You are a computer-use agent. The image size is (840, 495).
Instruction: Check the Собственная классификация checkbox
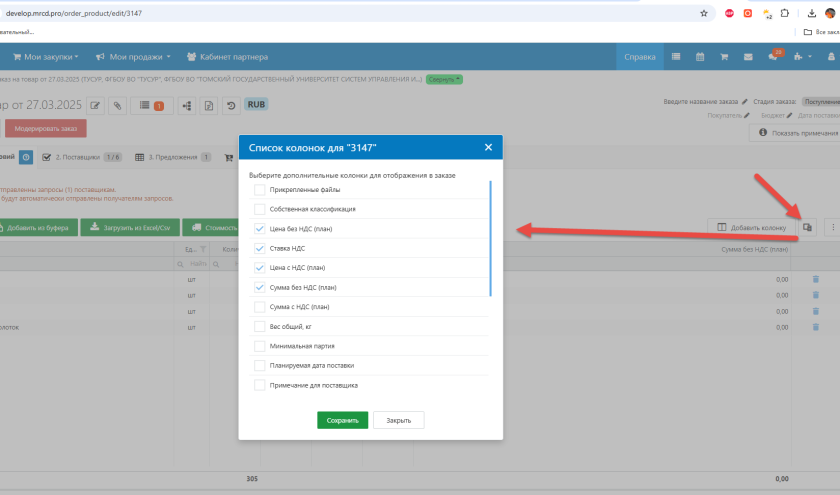tap(259, 209)
